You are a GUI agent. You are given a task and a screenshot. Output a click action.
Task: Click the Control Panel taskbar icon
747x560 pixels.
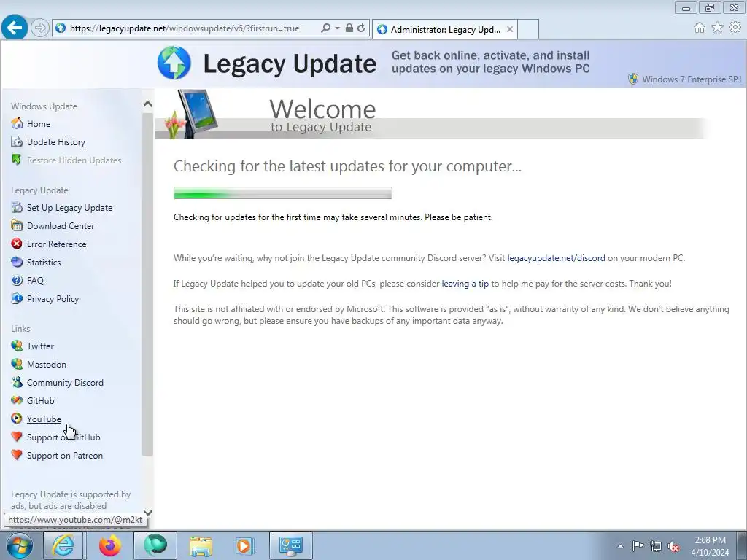click(291, 545)
